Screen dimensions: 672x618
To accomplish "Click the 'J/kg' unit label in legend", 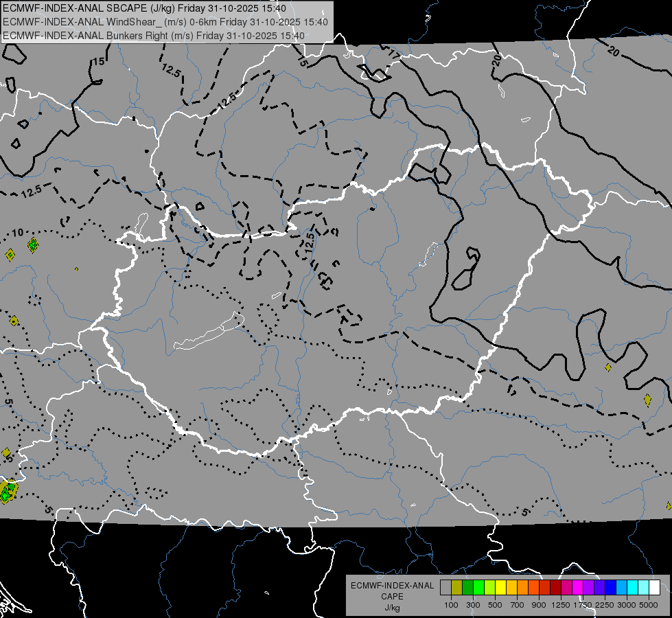I will [392, 608].
